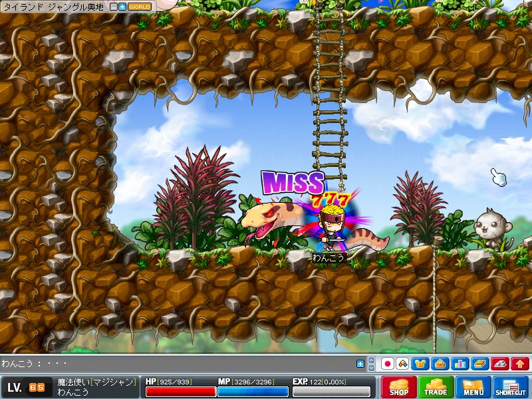Open character stats bar-chart icon
Screen dimensions: 532x399
(x=460, y=364)
